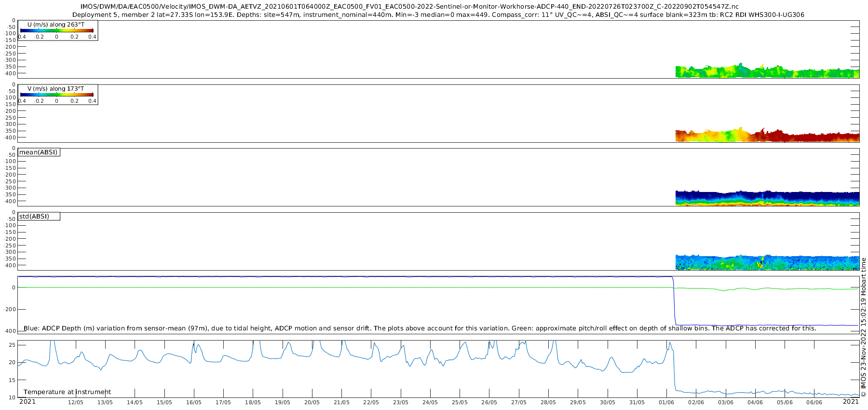868x410 pixels.
Task: Click the 17/05 date tick label
Action: pyautogui.click(x=223, y=402)
